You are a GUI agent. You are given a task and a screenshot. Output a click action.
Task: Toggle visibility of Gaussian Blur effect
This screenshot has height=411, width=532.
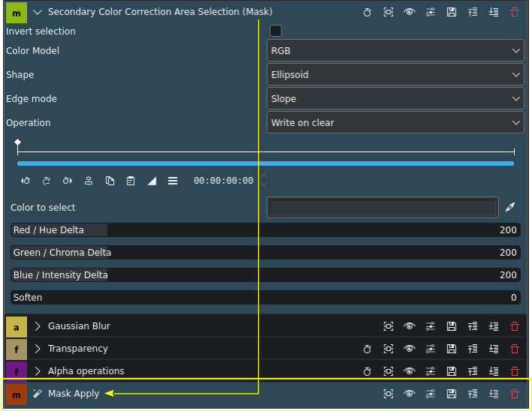click(409, 326)
